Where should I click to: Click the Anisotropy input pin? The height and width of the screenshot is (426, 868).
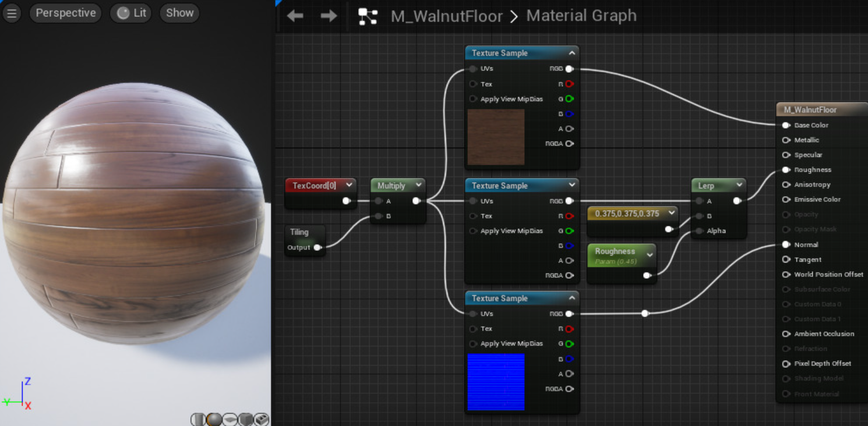pyautogui.click(x=786, y=184)
